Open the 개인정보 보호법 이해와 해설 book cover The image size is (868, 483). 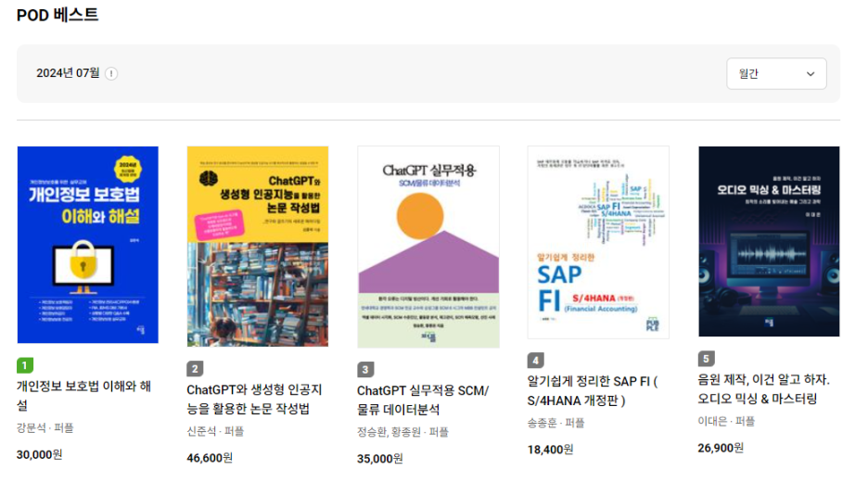click(x=88, y=245)
